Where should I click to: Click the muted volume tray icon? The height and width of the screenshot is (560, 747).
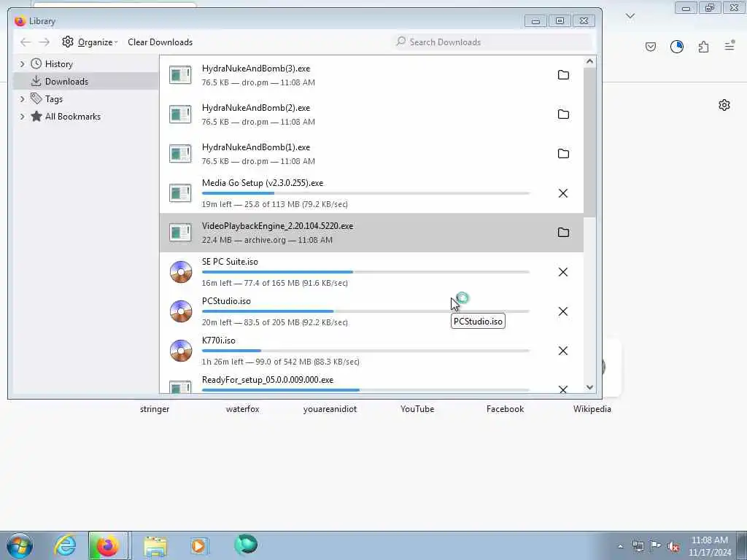673,546
